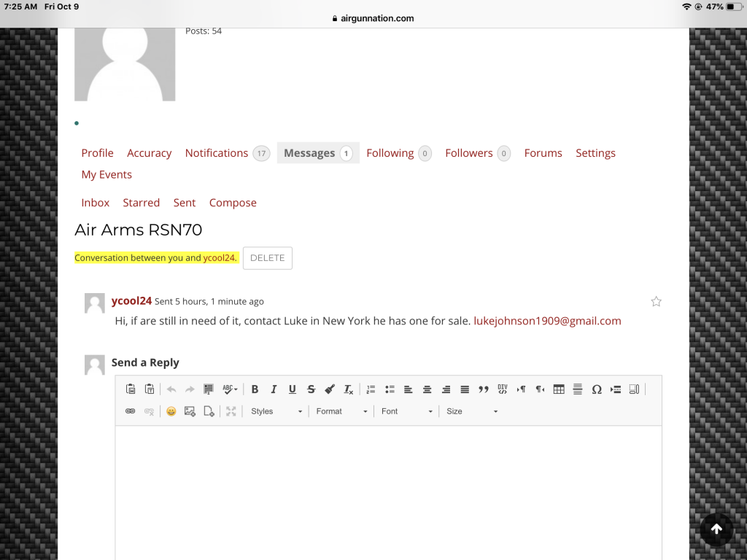Insert special character Omega icon
Image resolution: width=747 pixels, height=560 pixels.
click(x=597, y=389)
